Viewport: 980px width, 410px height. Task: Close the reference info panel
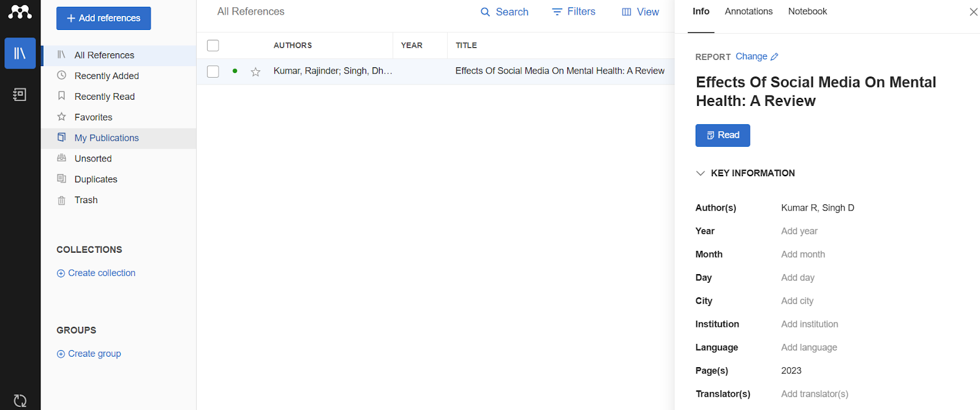[x=973, y=12]
